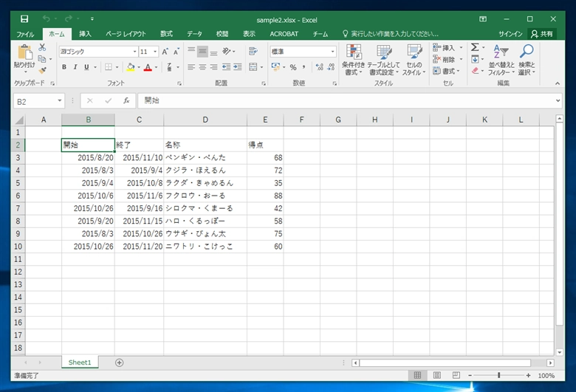Click the increase decimal places icon
576x392 pixels.
point(320,67)
